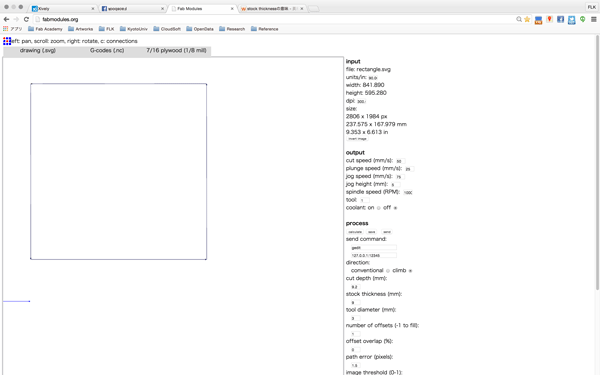Open the Chrome hamburger menu
Image resolution: width=600 pixels, height=375 pixels.
tap(593, 19)
